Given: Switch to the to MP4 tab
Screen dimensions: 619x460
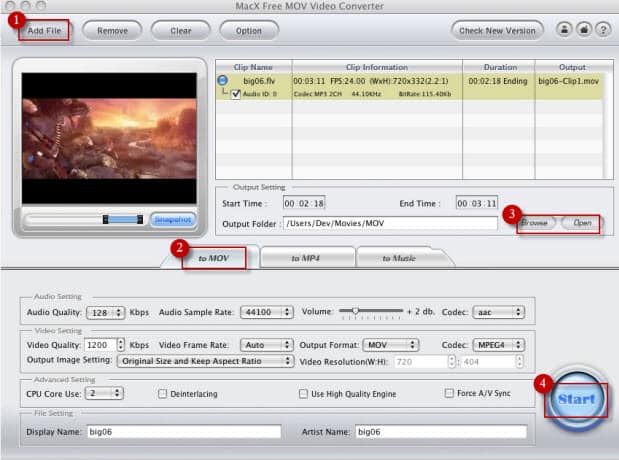Looking at the screenshot, I should click(x=306, y=258).
